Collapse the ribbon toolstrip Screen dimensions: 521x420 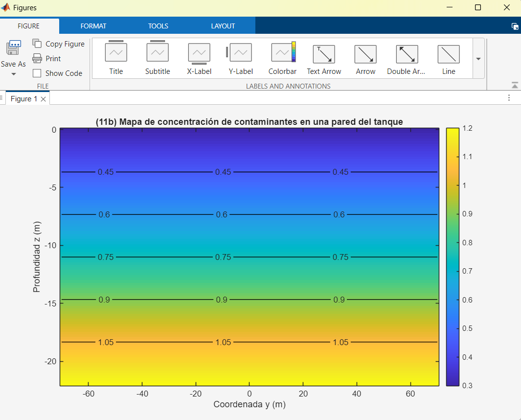pos(515,85)
